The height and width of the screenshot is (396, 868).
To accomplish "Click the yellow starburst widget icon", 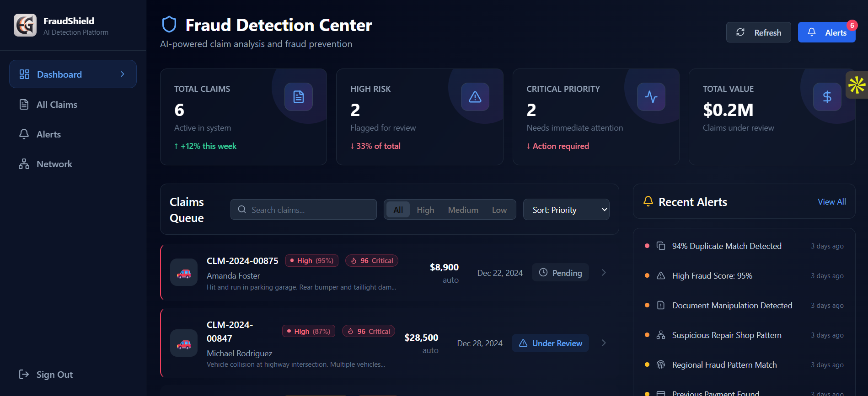I will pos(857,85).
